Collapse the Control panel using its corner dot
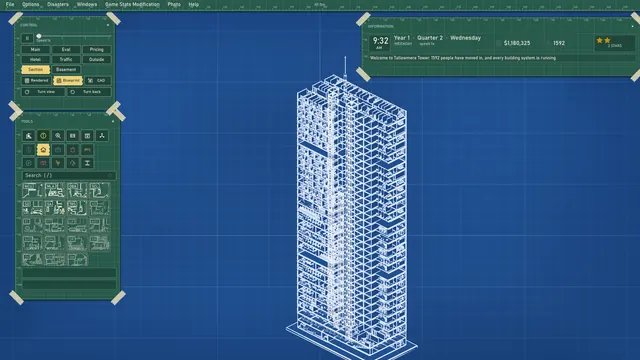Image resolution: width=640 pixels, height=360 pixels. click(108, 25)
